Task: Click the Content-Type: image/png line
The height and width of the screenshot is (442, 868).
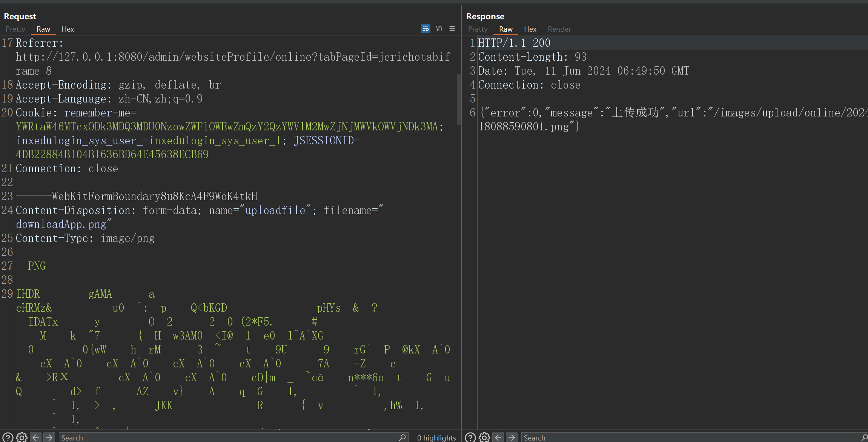Action: [85, 238]
